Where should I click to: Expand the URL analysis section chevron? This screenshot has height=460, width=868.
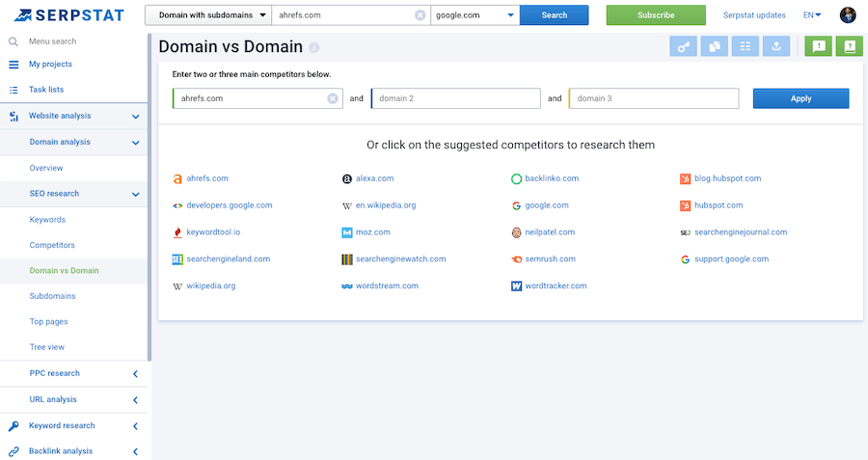click(135, 399)
